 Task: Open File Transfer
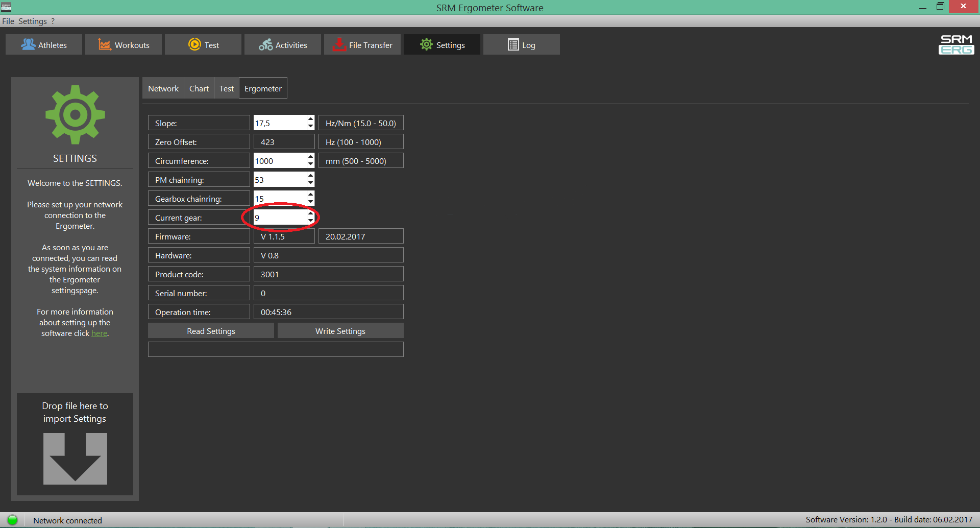click(362, 45)
